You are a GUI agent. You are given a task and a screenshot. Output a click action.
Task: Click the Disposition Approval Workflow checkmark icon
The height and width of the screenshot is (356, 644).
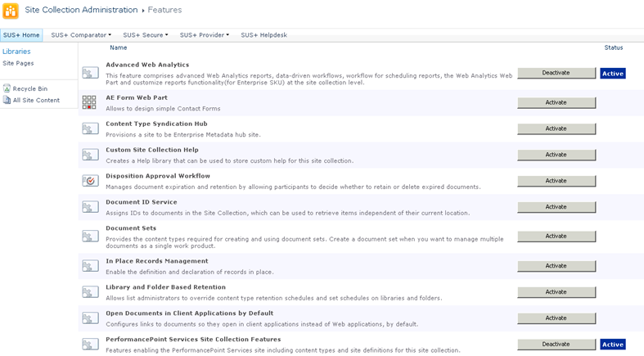pos(90,181)
